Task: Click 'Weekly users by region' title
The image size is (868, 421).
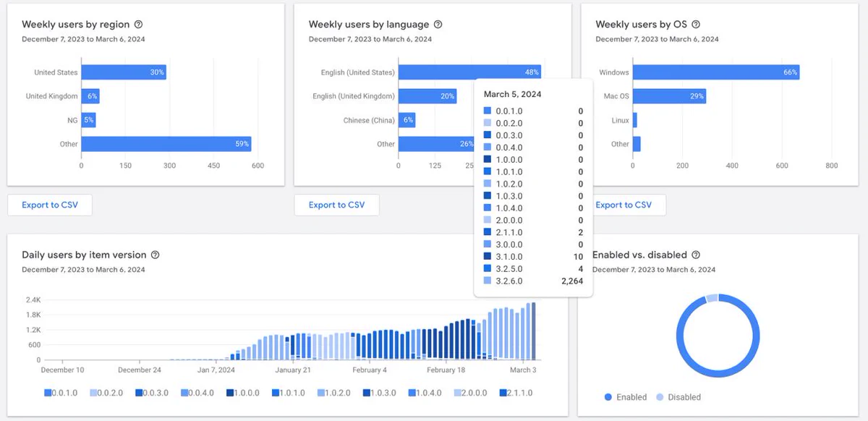Action: click(x=76, y=25)
